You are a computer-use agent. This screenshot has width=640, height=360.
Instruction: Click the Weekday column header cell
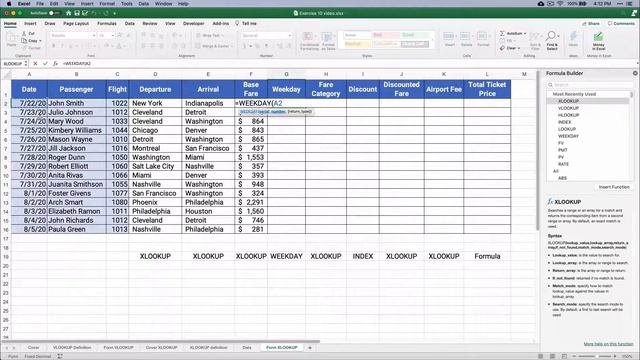click(x=286, y=89)
